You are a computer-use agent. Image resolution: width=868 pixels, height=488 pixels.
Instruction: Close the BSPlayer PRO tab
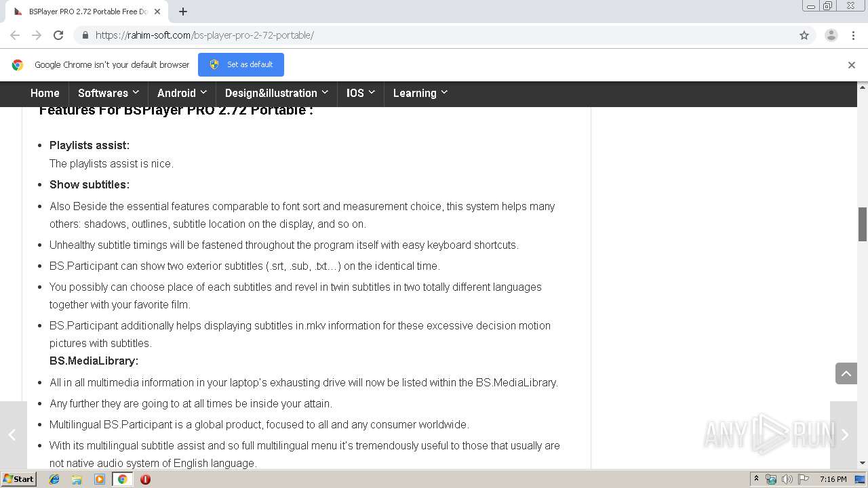[158, 12]
